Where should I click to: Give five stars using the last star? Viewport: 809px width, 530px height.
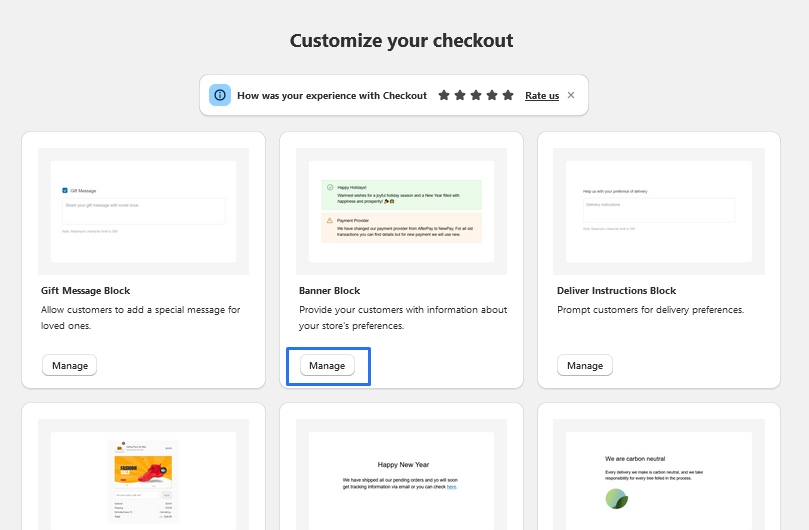tap(508, 95)
